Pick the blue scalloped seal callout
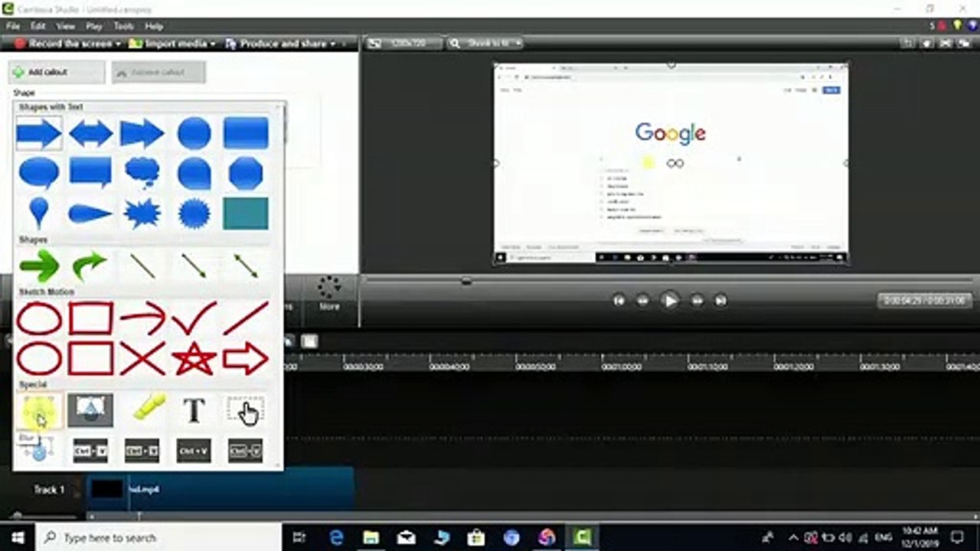 [x=194, y=214]
